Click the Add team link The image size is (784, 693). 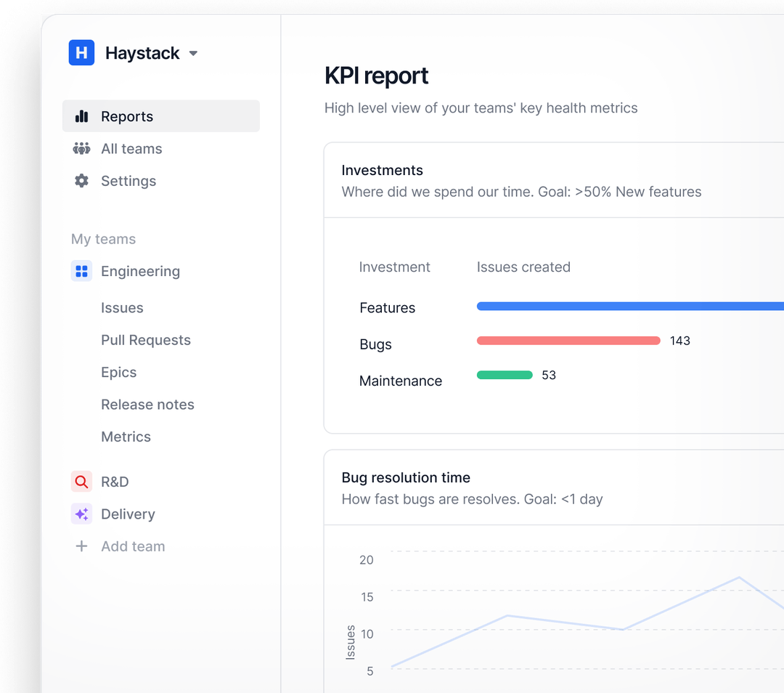pos(133,546)
